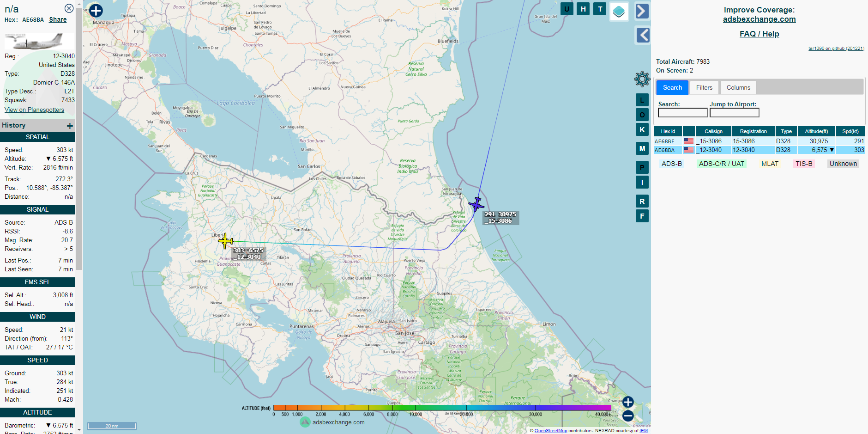Screen dimensions: 868x434
Task: Open tar1090 on github link
Action: [836, 48]
